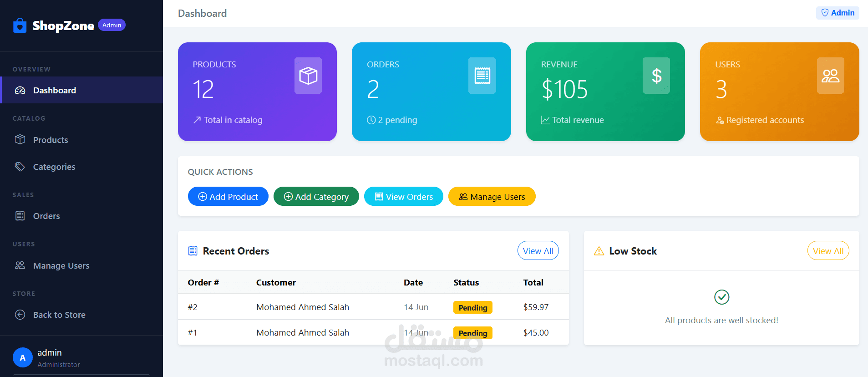Click the $59.97 total value
The image size is (868, 377).
pos(536,307)
